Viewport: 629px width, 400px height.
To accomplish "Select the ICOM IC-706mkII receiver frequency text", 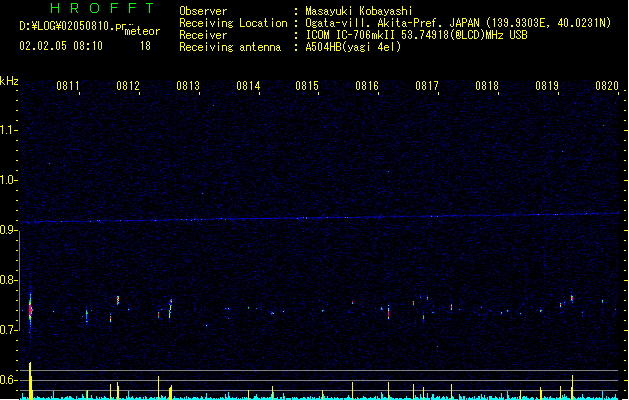I will point(416,35).
